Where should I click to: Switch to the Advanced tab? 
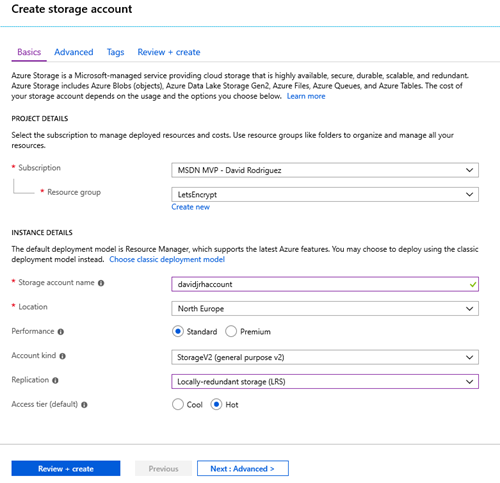(74, 52)
